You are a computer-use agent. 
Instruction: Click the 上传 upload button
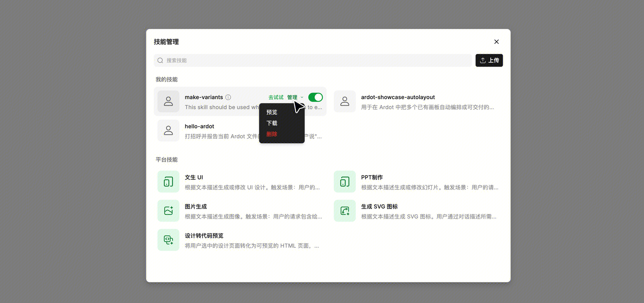[x=489, y=61]
